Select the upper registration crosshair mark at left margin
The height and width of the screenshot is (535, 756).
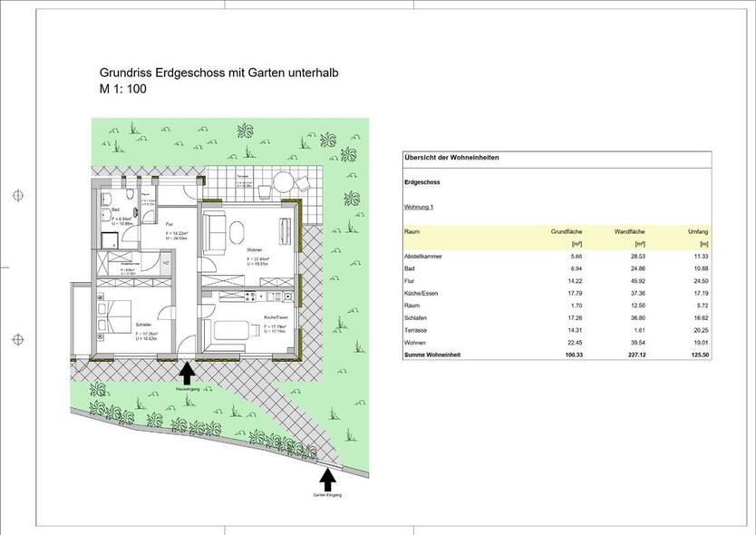point(18,195)
